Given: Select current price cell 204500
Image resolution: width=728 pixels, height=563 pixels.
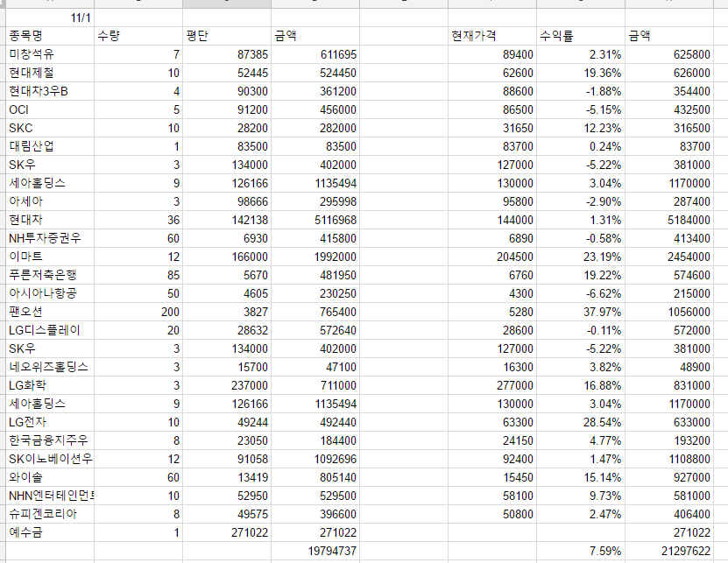Looking at the screenshot, I should pyautogui.click(x=492, y=257).
